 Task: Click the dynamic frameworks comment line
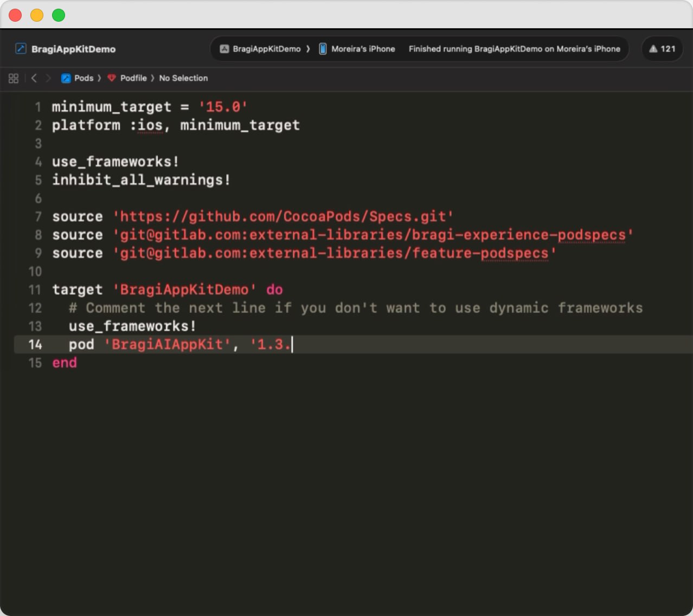click(356, 308)
